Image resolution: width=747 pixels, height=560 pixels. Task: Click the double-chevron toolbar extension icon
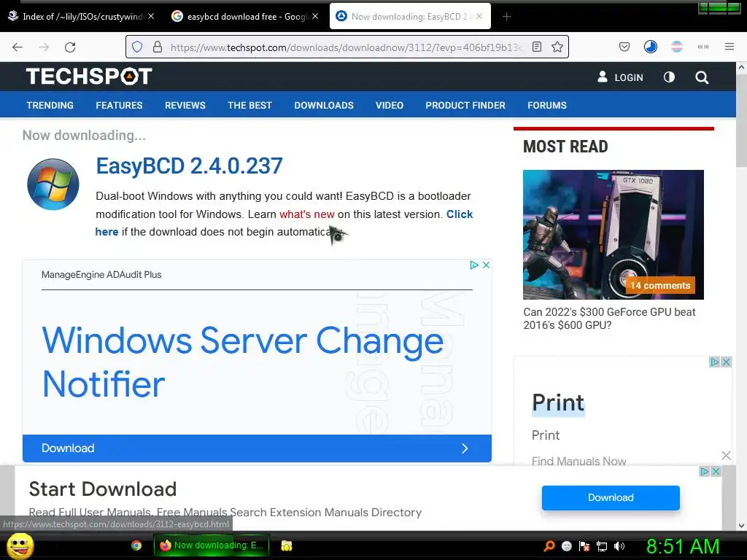click(703, 47)
